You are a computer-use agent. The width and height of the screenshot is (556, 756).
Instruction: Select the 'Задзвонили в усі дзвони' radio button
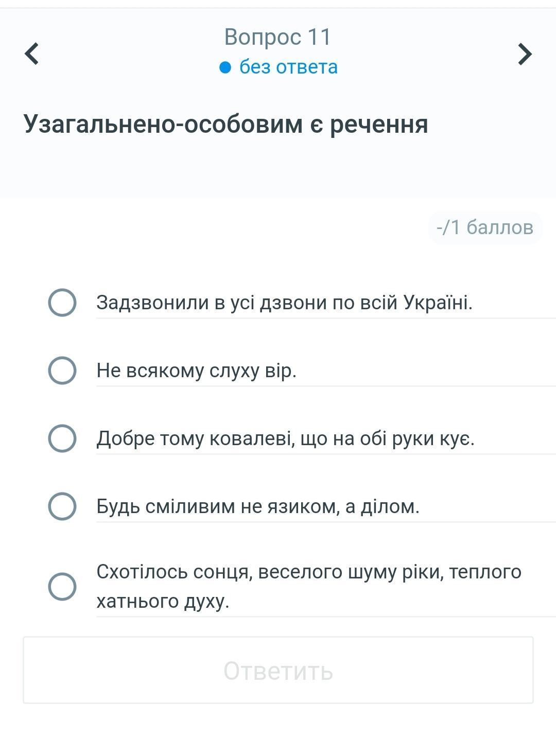[x=62, y=302]
